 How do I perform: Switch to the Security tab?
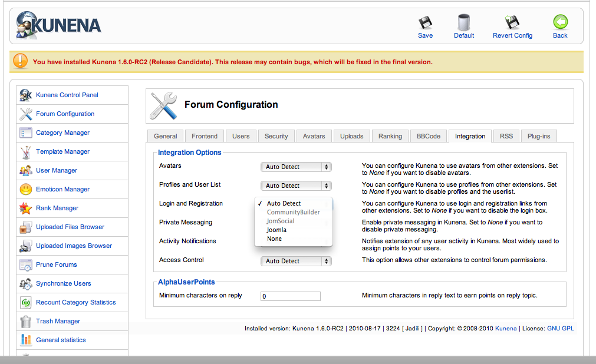[276, 136]
